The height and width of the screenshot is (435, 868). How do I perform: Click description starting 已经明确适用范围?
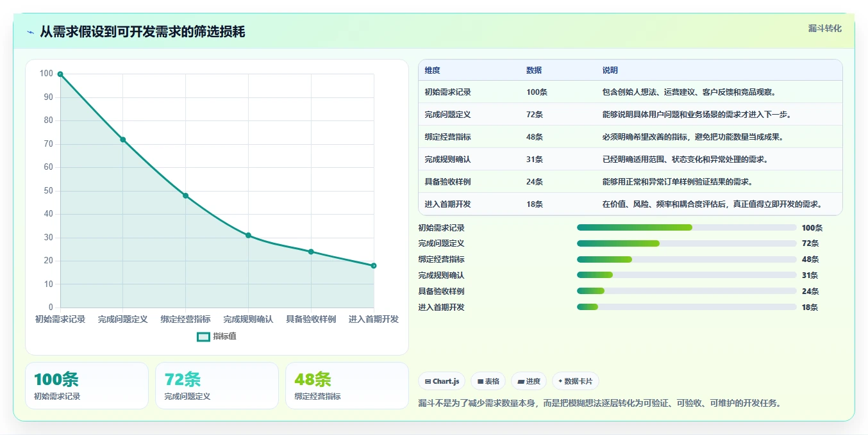(686, 160)
